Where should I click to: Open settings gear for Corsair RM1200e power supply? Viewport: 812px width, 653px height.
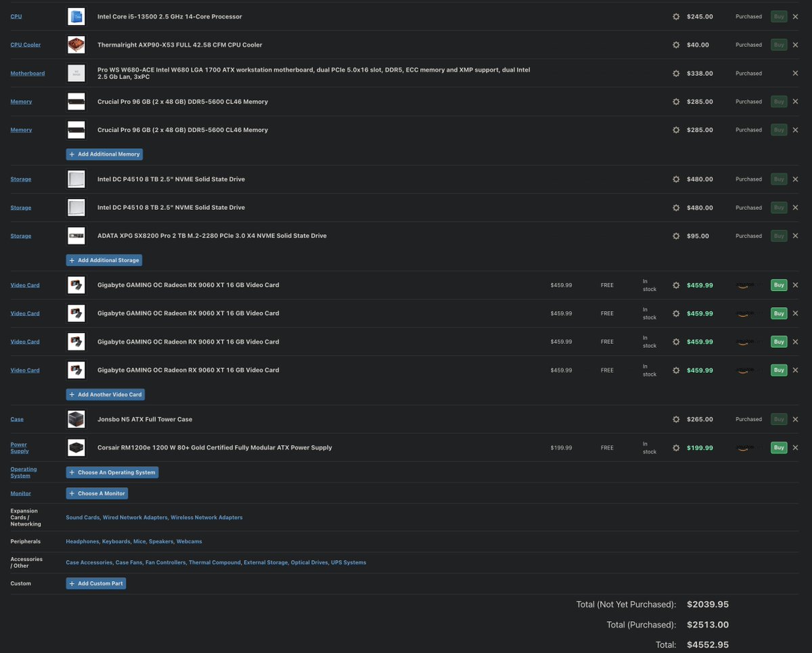pos(675,448)
